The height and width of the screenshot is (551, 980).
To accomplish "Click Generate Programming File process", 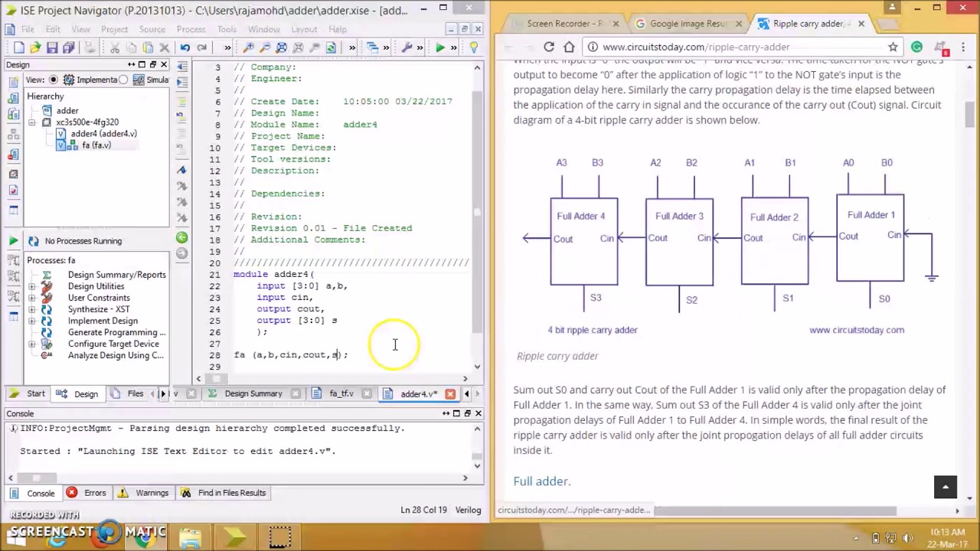I will [116, 332].
